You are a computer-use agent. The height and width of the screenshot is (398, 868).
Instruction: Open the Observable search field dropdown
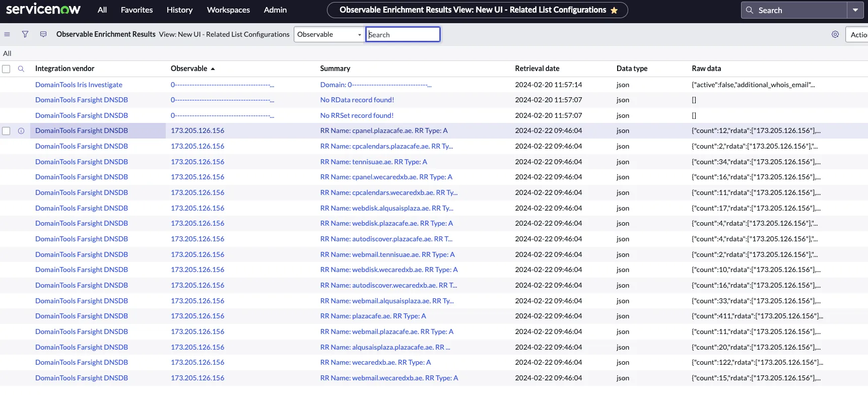coord(329,34)
